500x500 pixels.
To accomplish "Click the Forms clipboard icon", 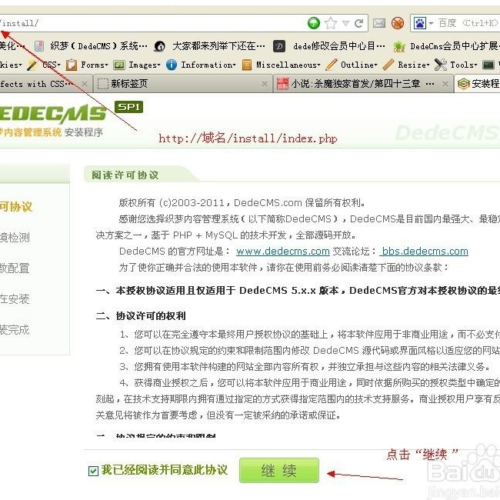I will pos(71,65).
